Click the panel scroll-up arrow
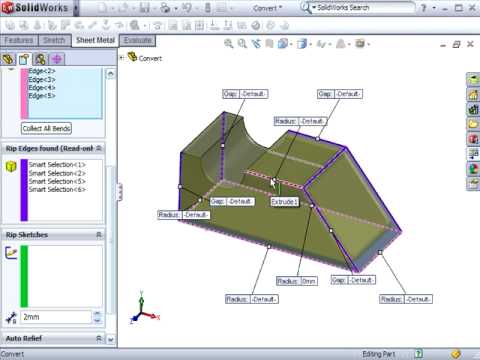480x360 pixels. 111,73
